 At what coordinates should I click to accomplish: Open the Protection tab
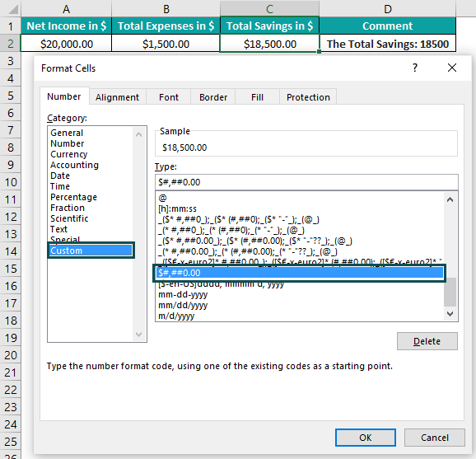coord(308,97)
